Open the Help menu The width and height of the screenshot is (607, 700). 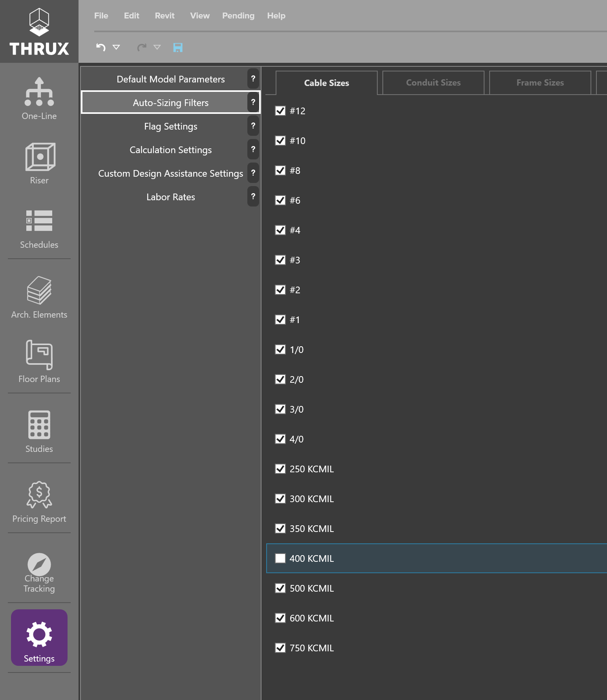point(276,16)
